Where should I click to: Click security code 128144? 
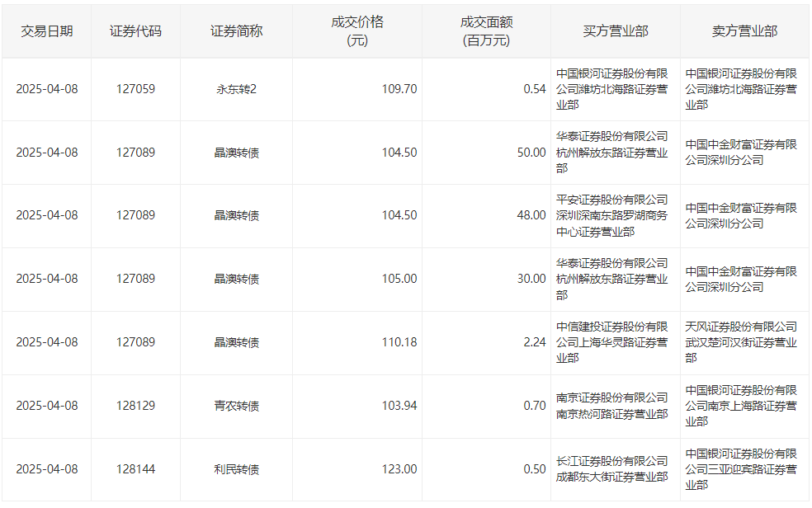coord(135,469)
